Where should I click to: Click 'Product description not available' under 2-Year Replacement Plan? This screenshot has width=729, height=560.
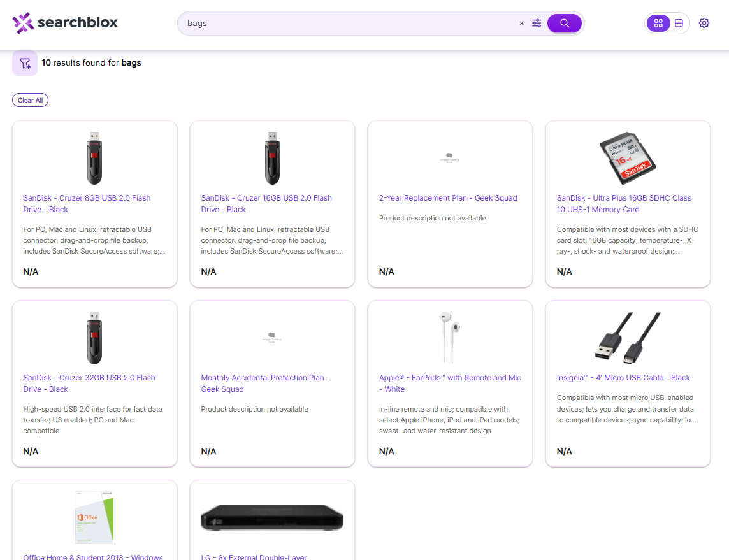pyautogui.click(x=433, y=218)
